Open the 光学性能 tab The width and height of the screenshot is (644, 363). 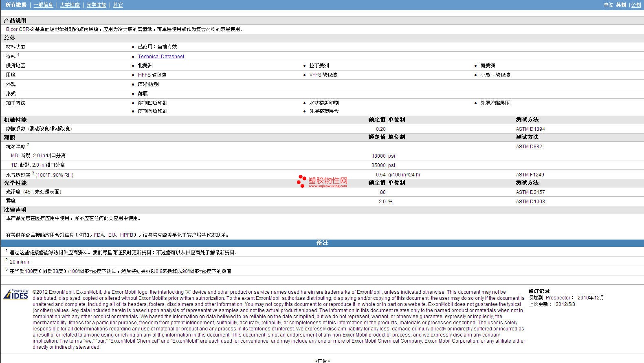coord(96,5)
